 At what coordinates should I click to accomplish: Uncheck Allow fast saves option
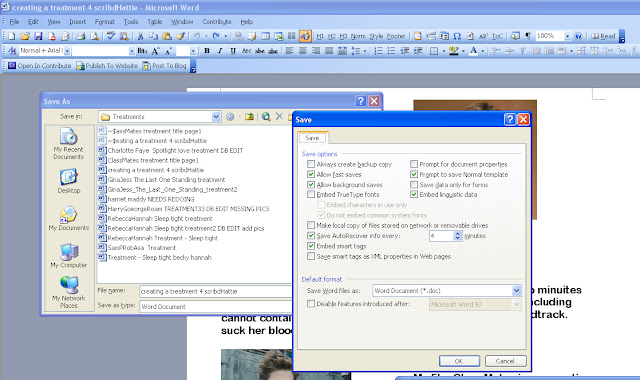coord(311,174)
